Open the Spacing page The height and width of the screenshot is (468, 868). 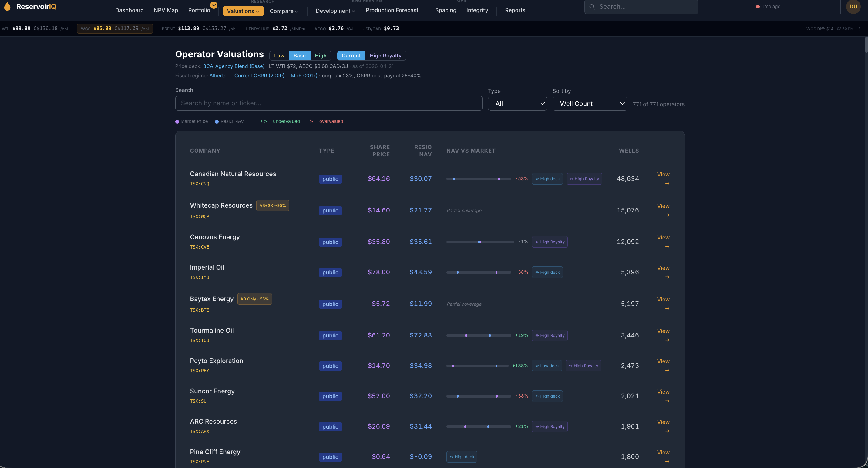coord(446,10)
